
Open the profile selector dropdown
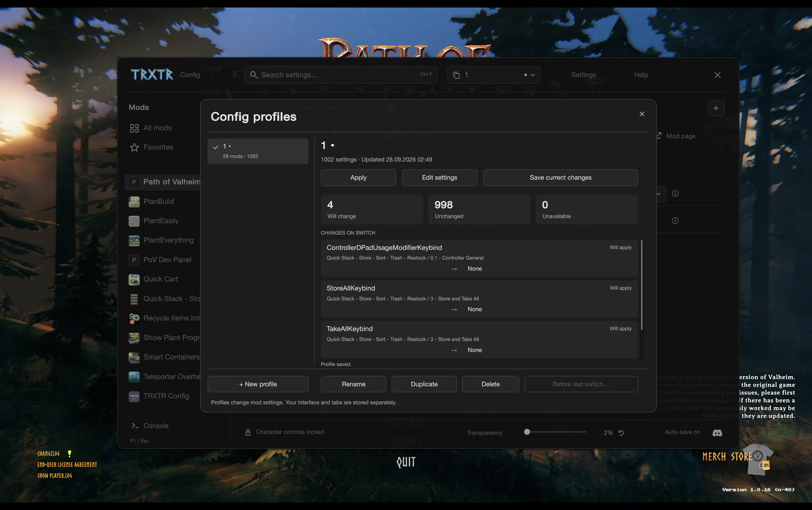click(x=494, y=75)
